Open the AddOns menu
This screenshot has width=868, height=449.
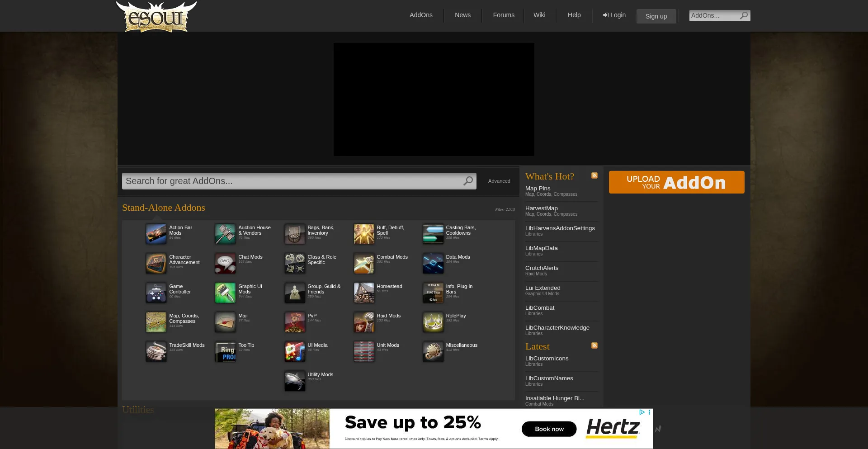[x=421, y=15]
